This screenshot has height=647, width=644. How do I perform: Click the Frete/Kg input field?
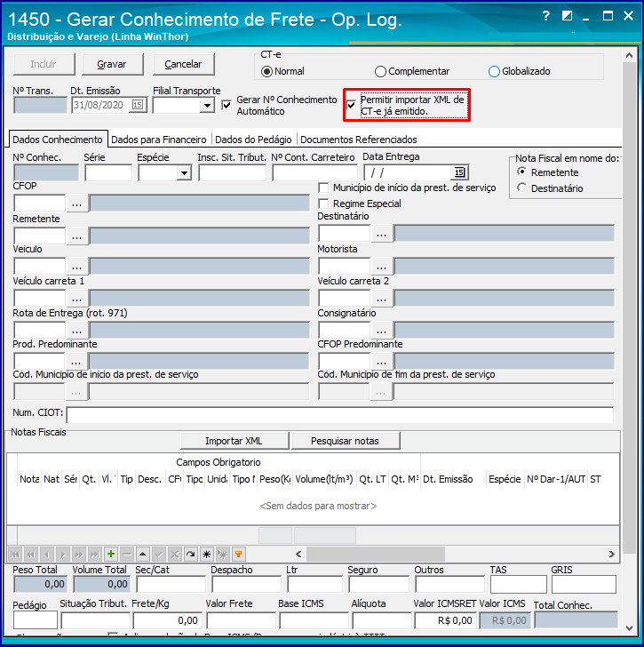168,620
